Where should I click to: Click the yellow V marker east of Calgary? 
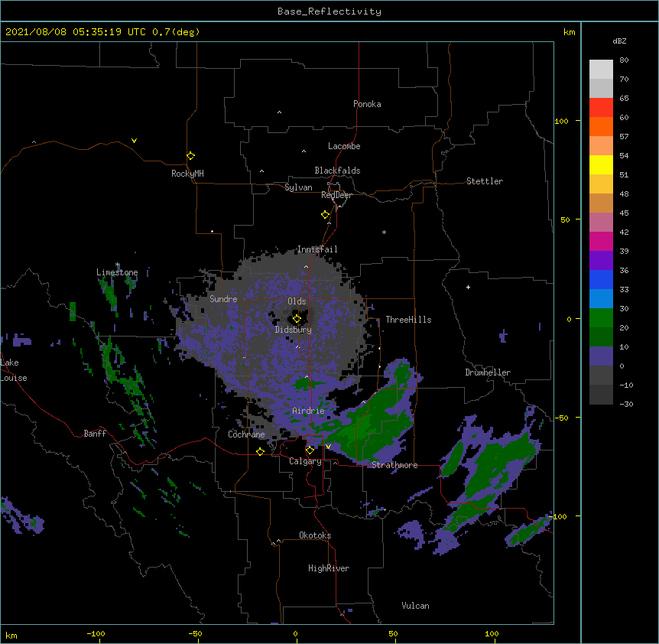[x=328, y=447]
